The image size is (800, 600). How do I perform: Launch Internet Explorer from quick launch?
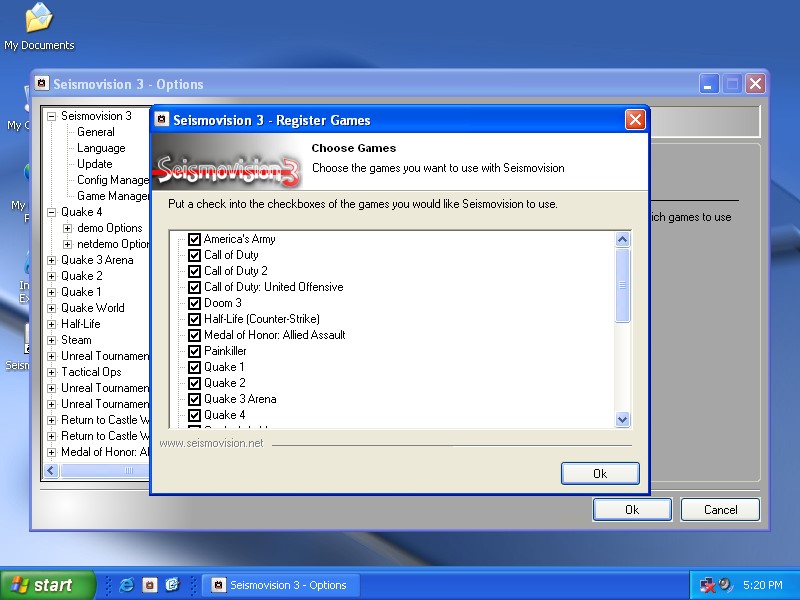point(127,585)
